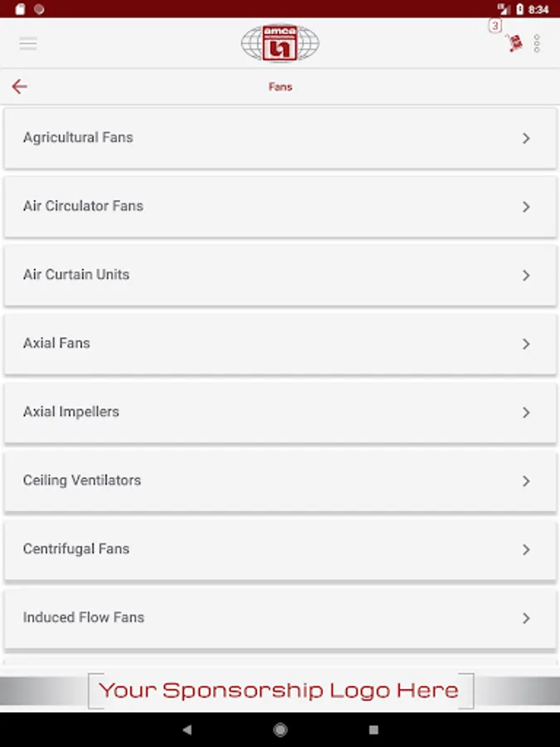
Task: Click the AMCA globe logo
Action: (280, 43)
